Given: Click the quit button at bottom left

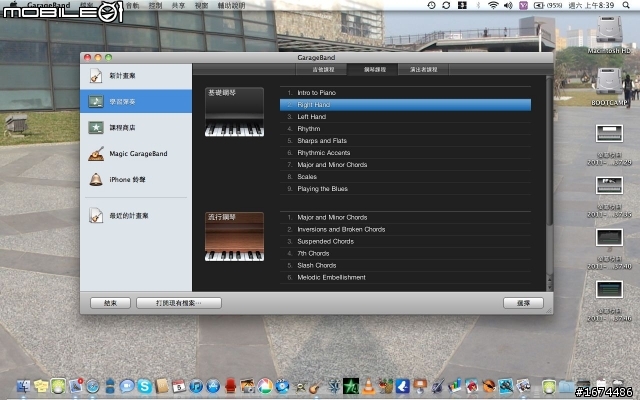Looking at the screenshot, I should pyautogui.click(x=110, y=303).
